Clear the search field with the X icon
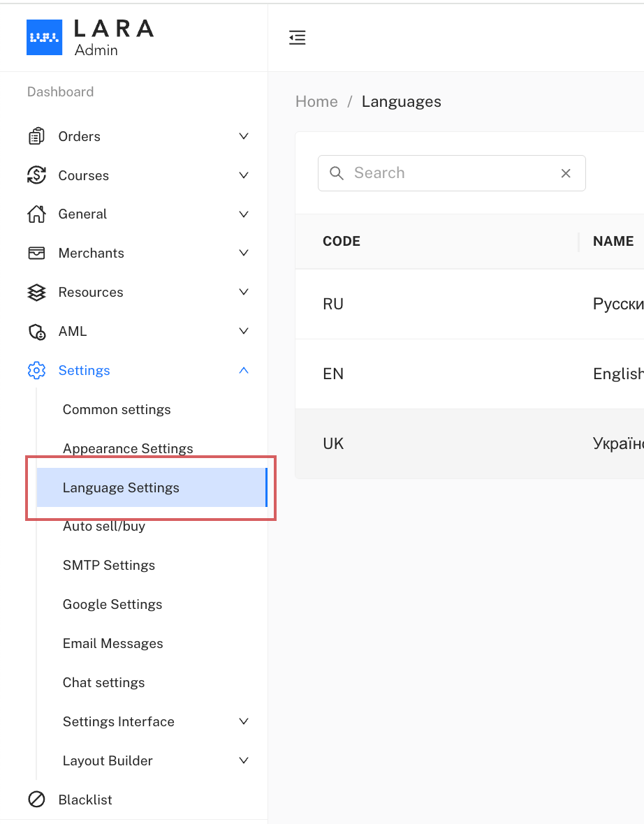The width and height of the screenshot is (644, 824). coord(566,173)
